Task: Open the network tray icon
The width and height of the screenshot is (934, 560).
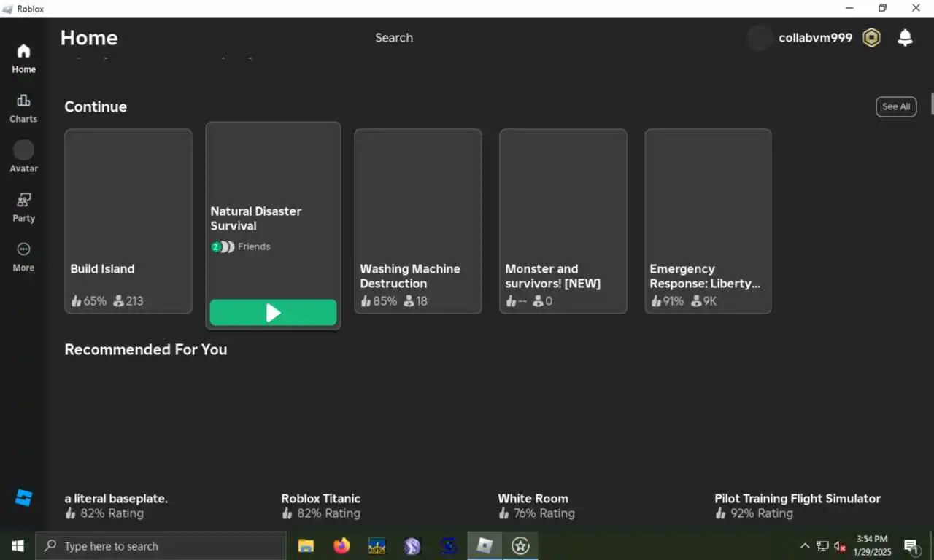Action: pyautogui.click(x=822, y=545)
